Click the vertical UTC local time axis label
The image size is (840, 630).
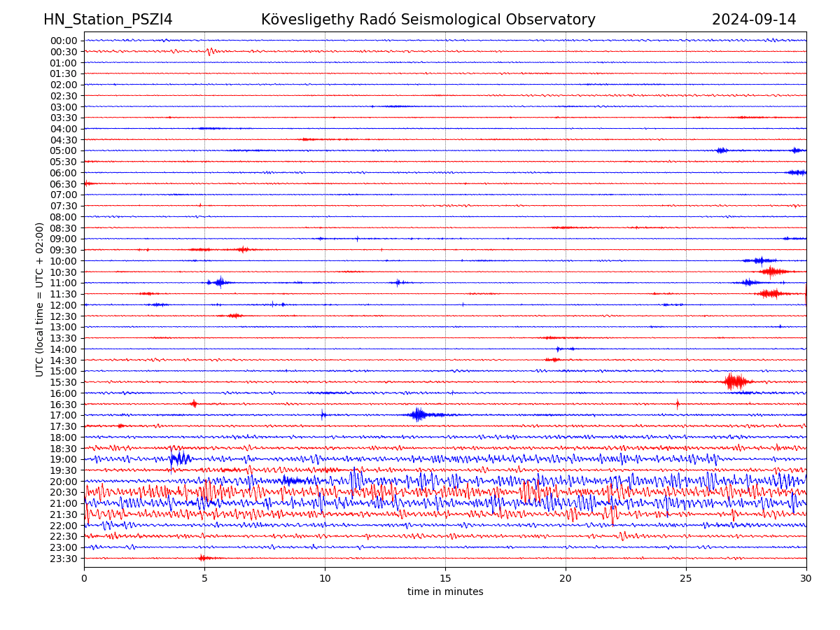[40, 299]
